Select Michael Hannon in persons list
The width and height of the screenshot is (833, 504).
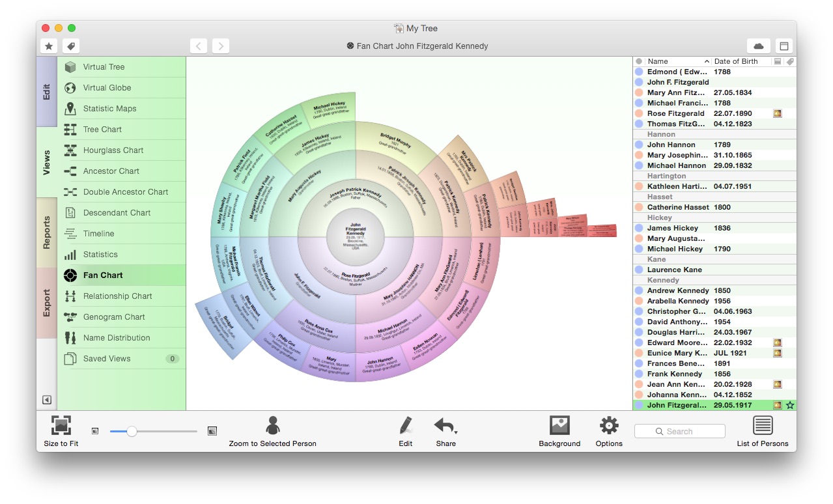[x=714, y=165]
